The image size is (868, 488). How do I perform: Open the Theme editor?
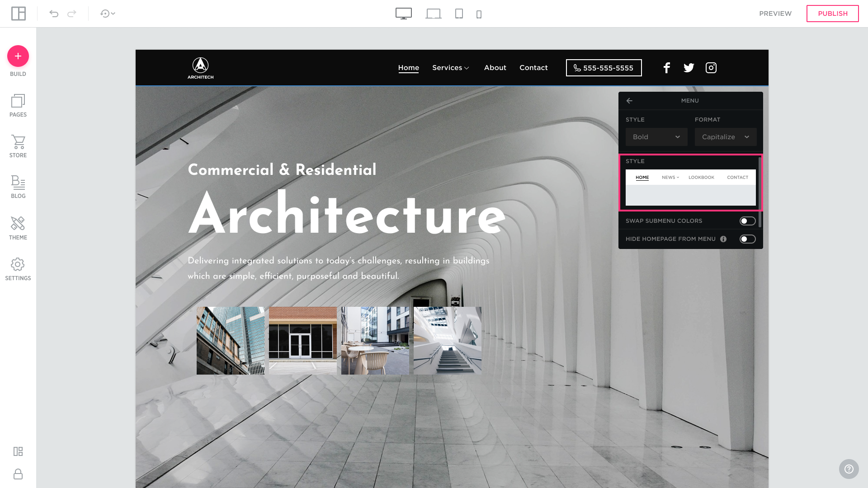tap(18, 228)
